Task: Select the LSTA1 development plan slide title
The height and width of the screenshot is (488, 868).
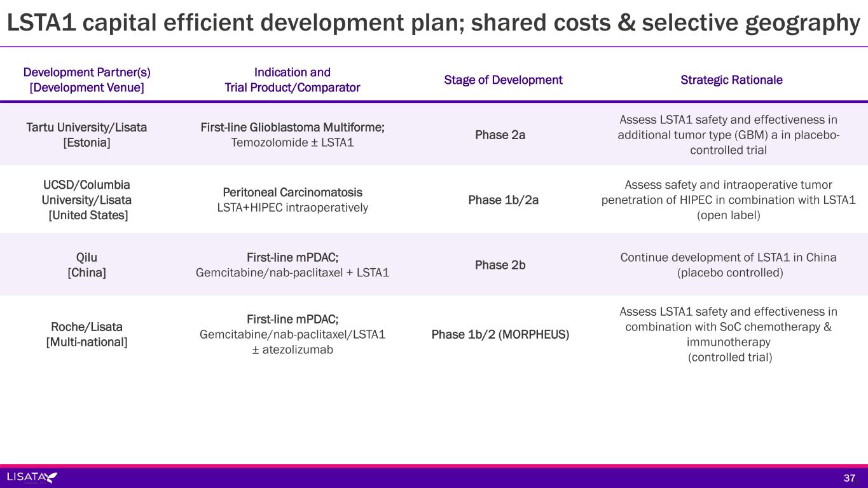Action: pos(433,23)
